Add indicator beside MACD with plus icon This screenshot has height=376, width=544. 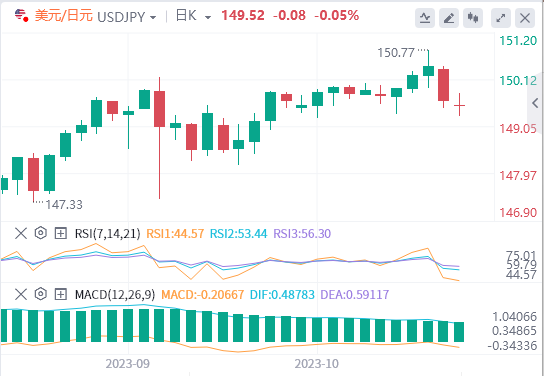click(61, 295)
